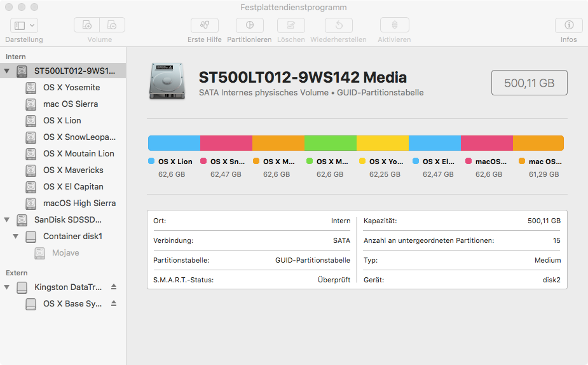The width and height of the screenshot is (588, 365).
Task: Click the add volume toolbar icon
Action: pos(86,25)
